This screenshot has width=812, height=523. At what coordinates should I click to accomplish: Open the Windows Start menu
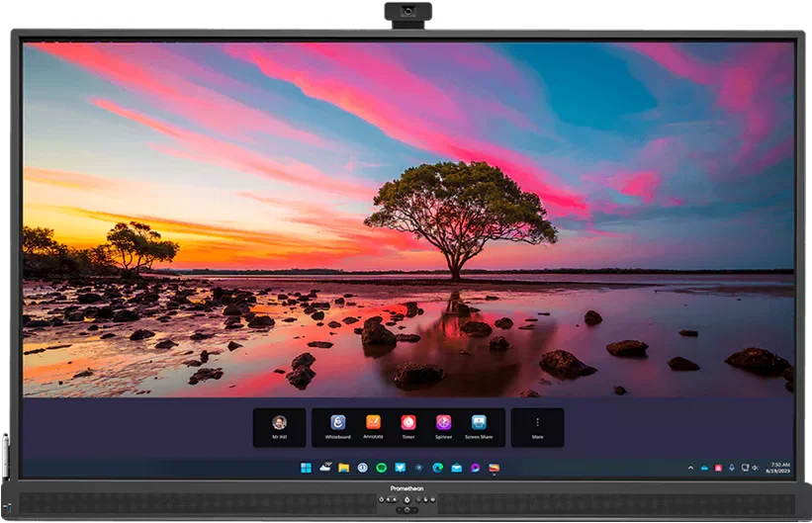306,468
